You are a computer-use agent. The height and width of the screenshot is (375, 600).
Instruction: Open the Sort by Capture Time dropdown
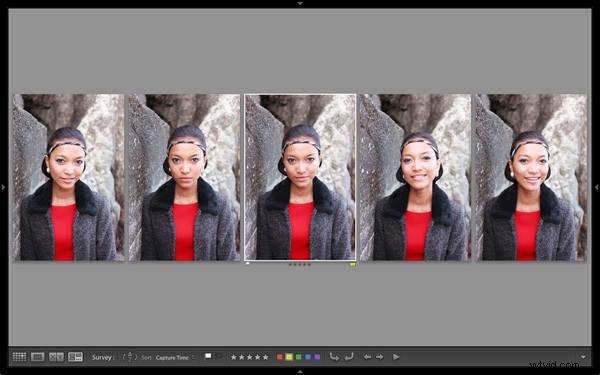tap(175, 357)
